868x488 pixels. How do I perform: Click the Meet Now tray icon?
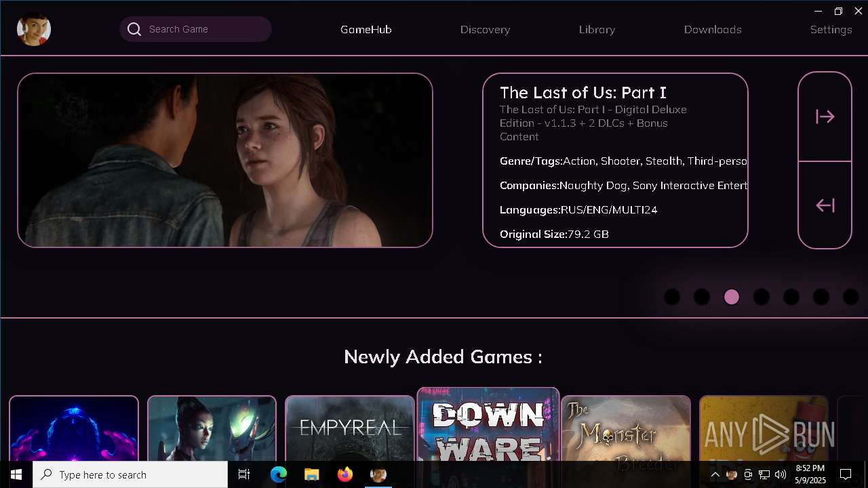[748, 474]
